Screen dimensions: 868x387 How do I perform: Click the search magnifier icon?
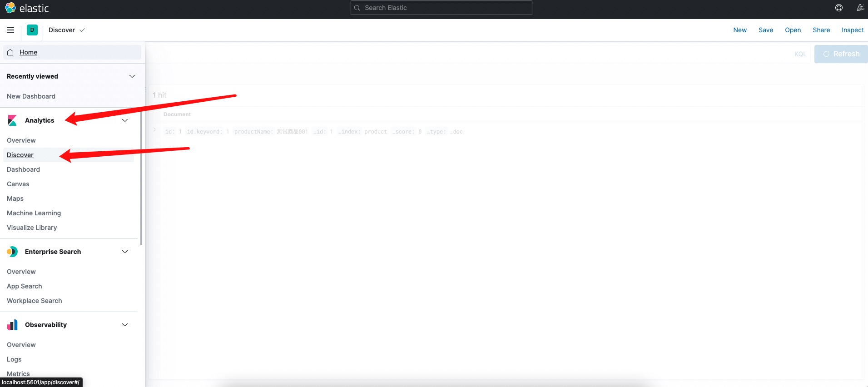(357, 8)
